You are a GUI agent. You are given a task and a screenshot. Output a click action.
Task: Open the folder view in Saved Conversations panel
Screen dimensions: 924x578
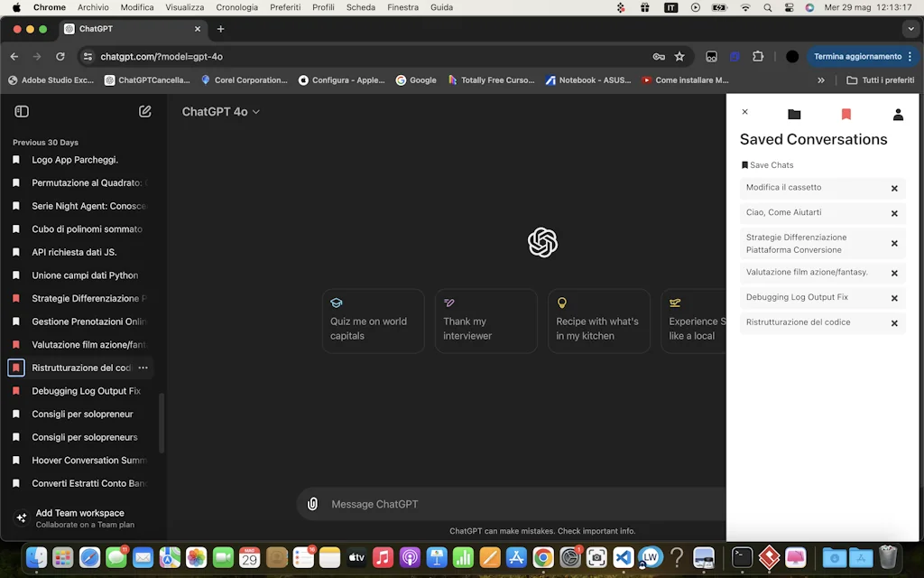click(x=793, y=114)
